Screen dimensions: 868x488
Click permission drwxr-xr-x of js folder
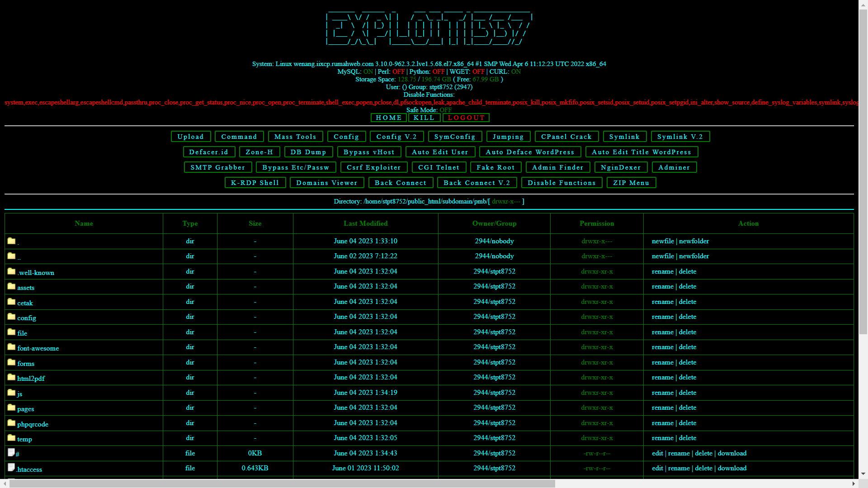[x=597, y=393]
